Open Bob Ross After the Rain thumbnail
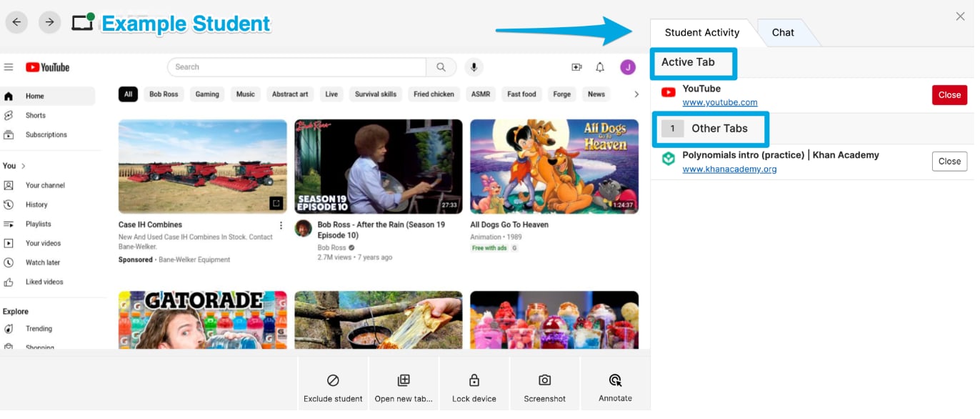This screenshot has height=419, width=980. pyautogui.click(x=379, y=167)
